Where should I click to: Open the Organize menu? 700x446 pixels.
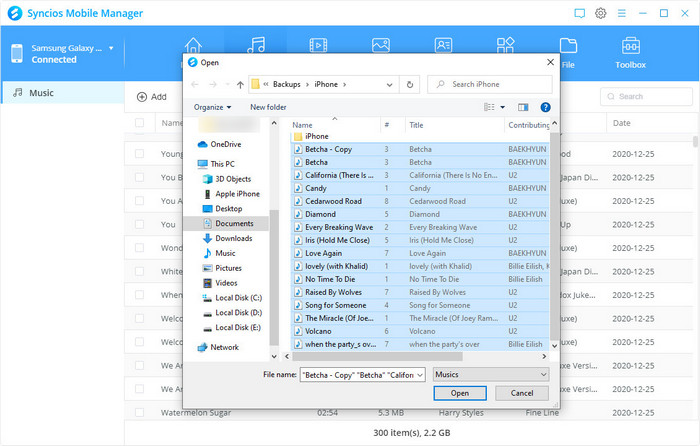(212, 107)
